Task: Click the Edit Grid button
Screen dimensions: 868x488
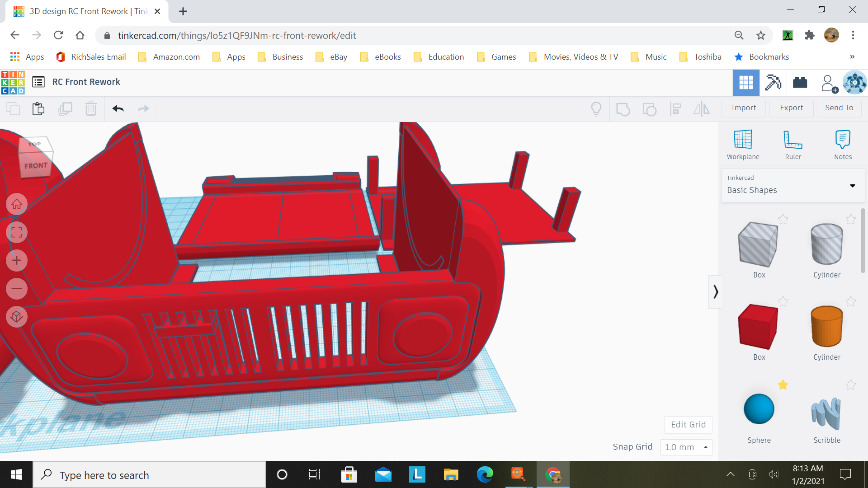Action: coord(688,425)
